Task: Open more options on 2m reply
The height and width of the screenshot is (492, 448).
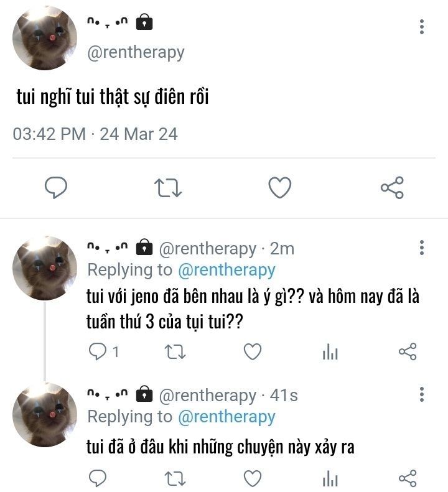Action: [x=422, y=248]
